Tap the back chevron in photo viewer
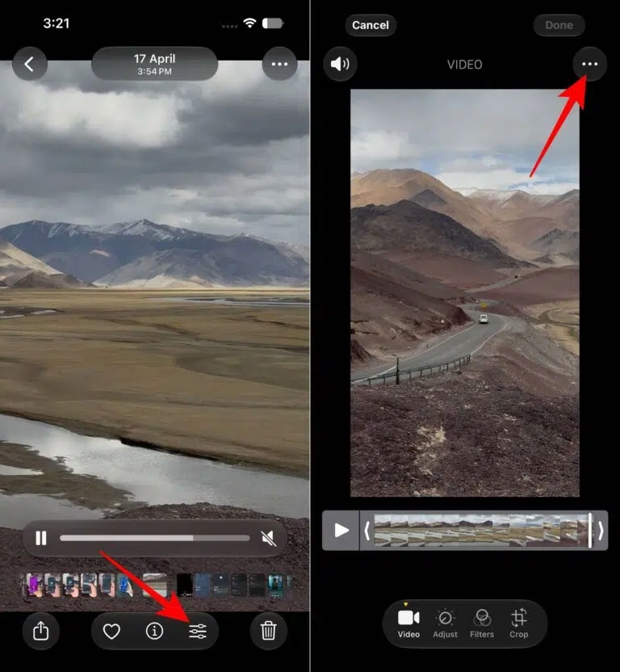620x672 pixels. [x=30, y=64]
